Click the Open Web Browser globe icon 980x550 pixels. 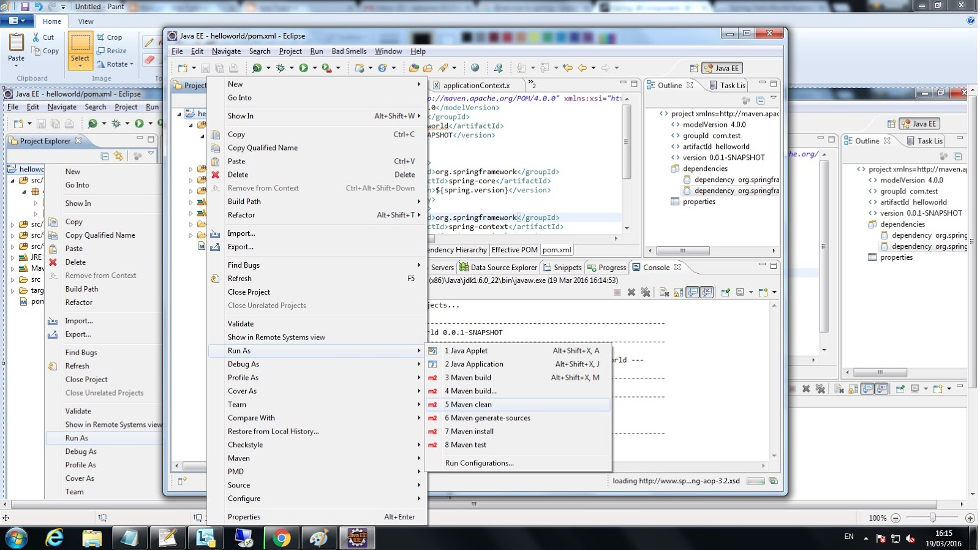tap(475, 68)
